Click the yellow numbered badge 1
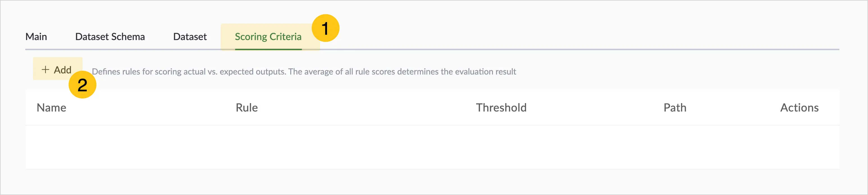Viewport: 868px width, 195px height. tap(325, 28)
